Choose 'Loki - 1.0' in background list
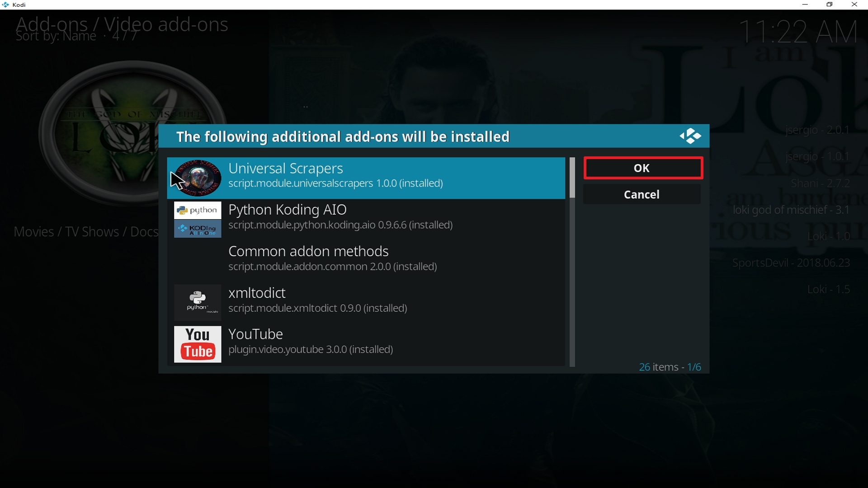868x488 pixels. (x=829, y=236)
